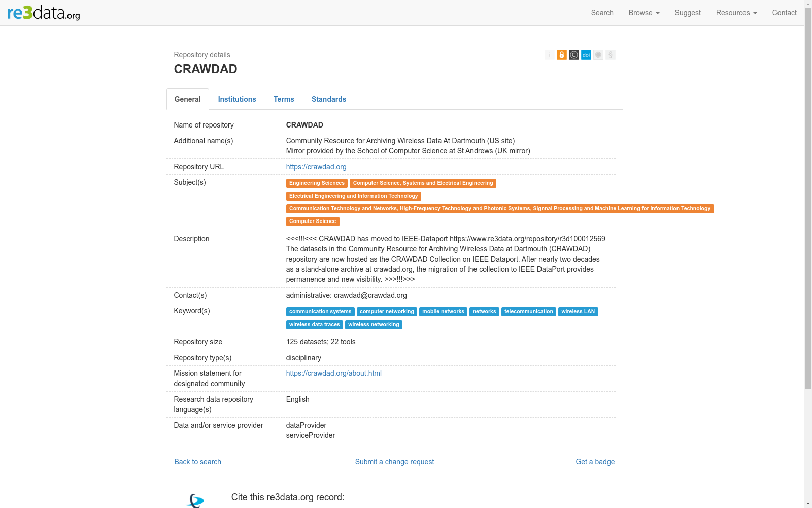Screen dimensions: 812x508
Task: Click the Back to search link
Action: pyautogui.click(x=198, y=462)
